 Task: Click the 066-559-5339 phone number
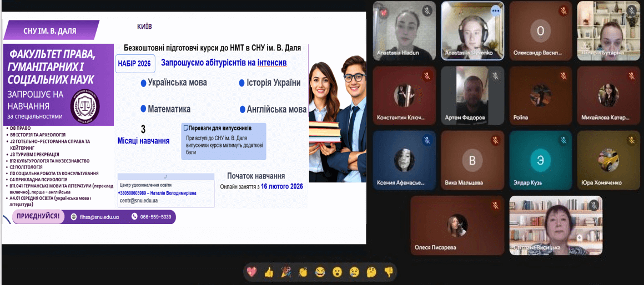click(155, 217)
